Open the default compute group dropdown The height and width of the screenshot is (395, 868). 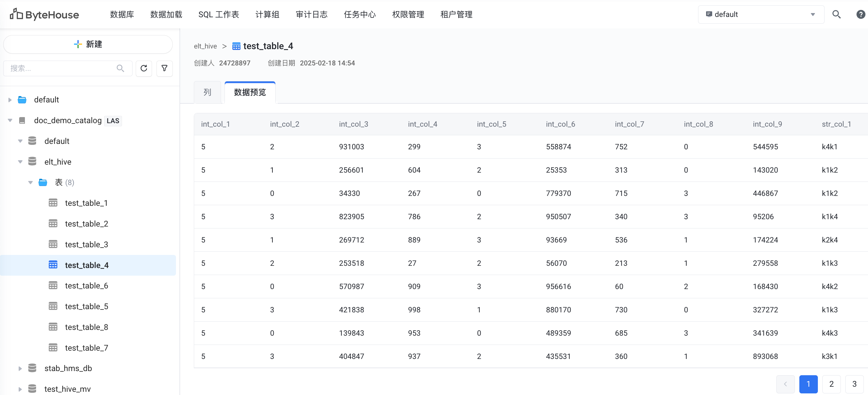[x=761, y=14]
